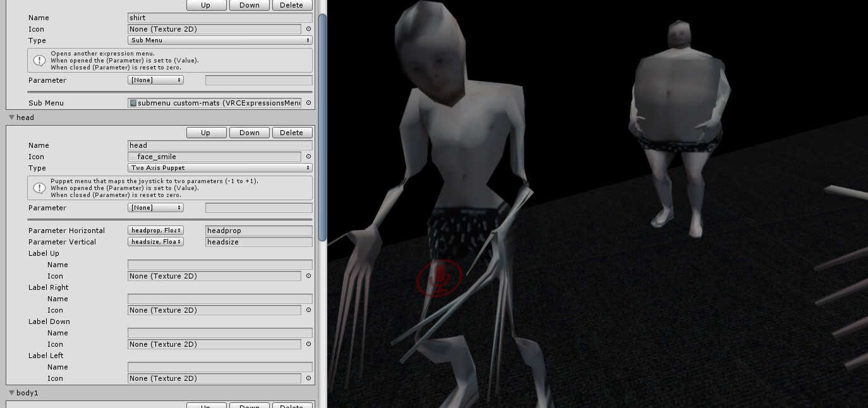The image size is (868, 408).
Task: Open object picker beside face_smile icon field
Action: 308,157
